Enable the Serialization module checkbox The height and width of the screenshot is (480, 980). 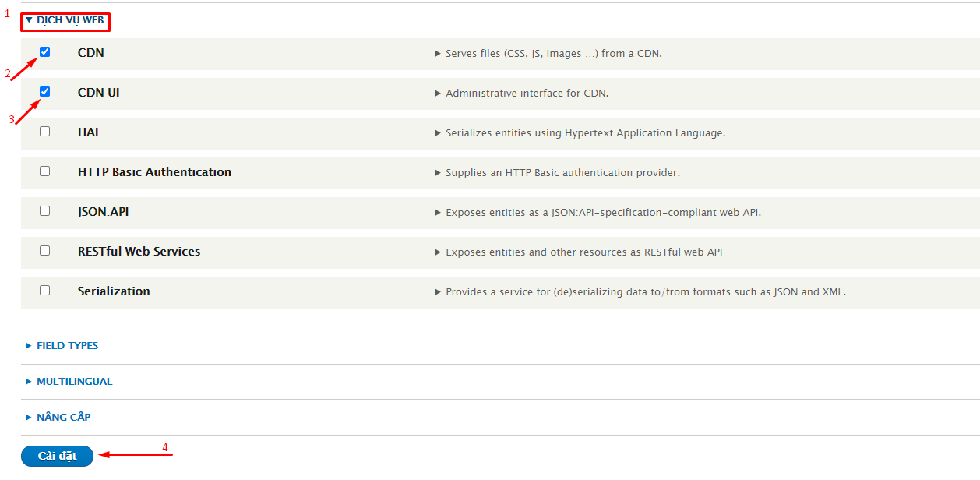[x=45, y=291]
